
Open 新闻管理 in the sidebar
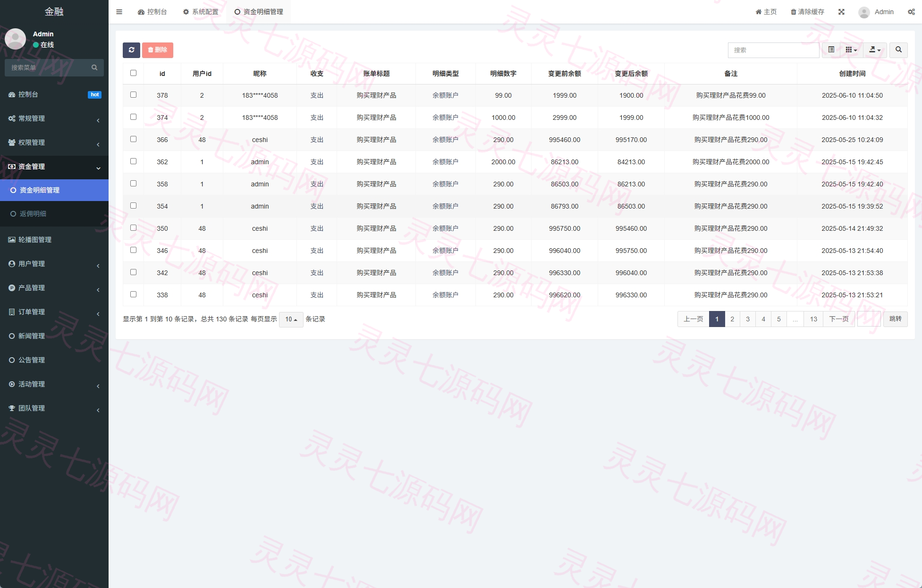[x=54, y=336]
